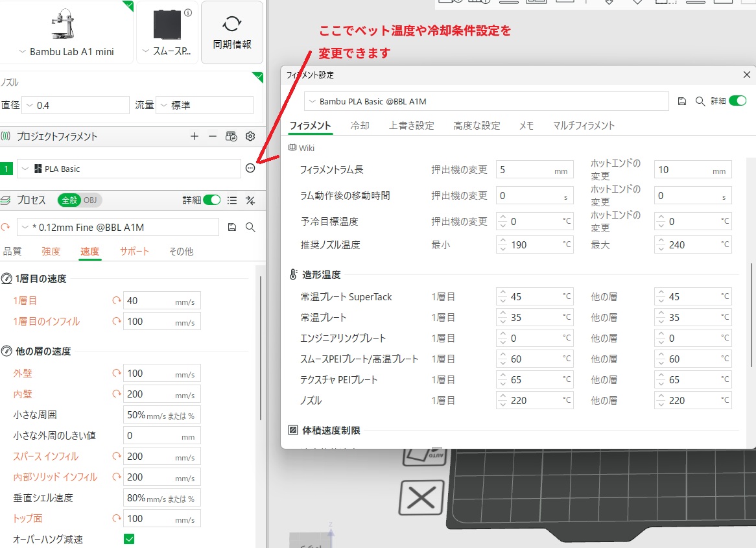Open project filament settings gear icon
756x548 pixels.
tap(250, 136)
